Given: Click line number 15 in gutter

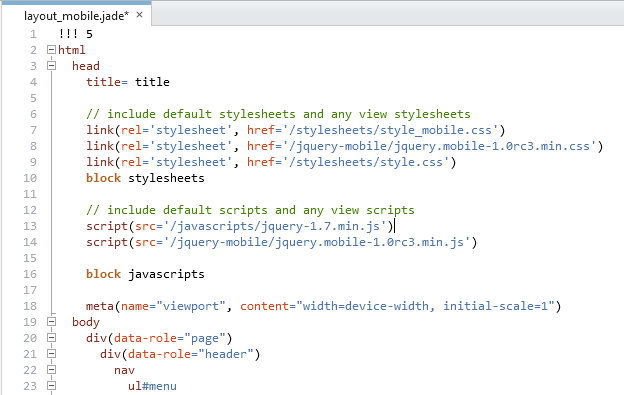Looking at the screenshot, I should click(30, 258).
